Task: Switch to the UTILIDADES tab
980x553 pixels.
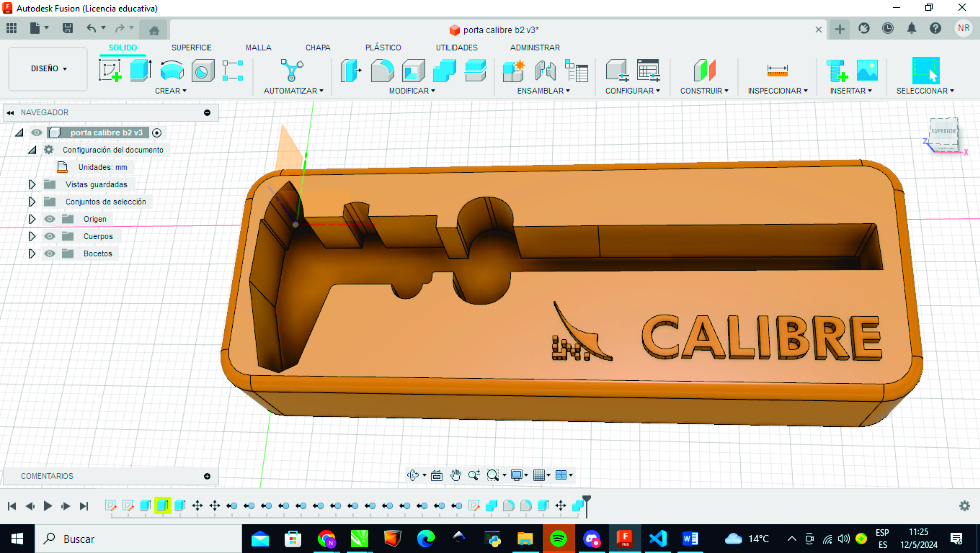Action: tap(456, 48)
